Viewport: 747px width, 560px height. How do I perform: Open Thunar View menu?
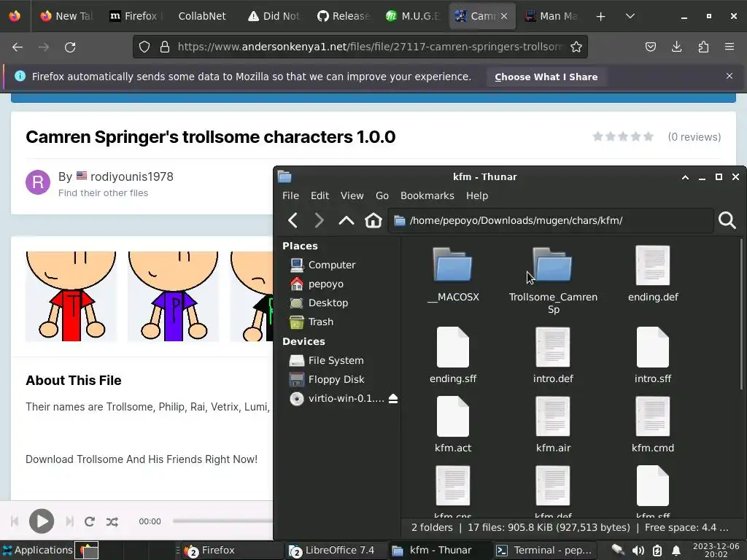click(x=352, y=195)
